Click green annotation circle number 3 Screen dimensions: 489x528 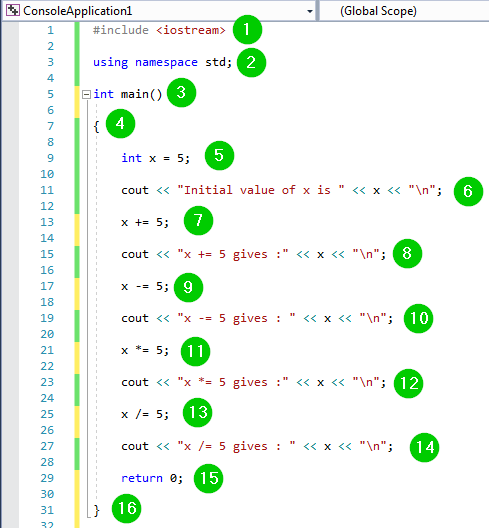click(182, 93)
